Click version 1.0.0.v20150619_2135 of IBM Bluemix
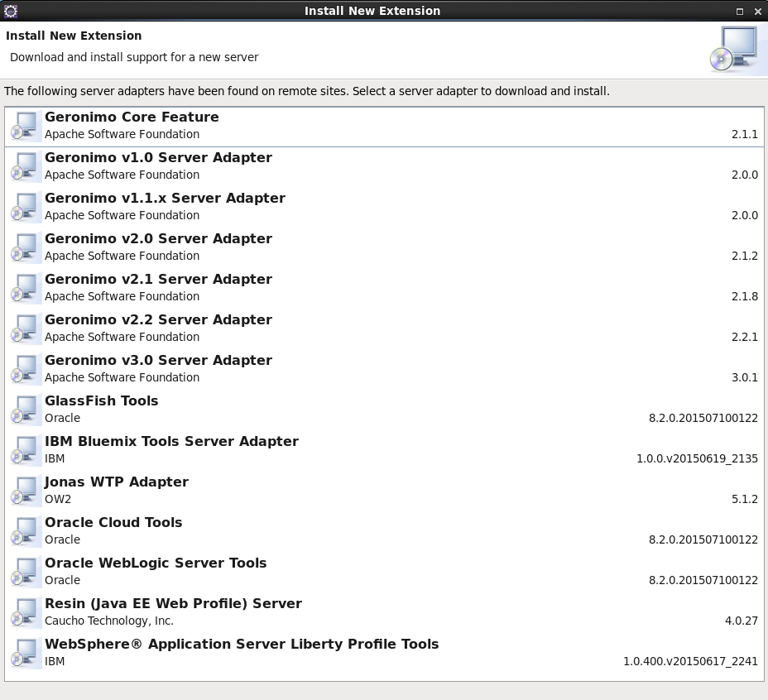Viewport: 768px width, 700px height. click(x=697, y=459)
